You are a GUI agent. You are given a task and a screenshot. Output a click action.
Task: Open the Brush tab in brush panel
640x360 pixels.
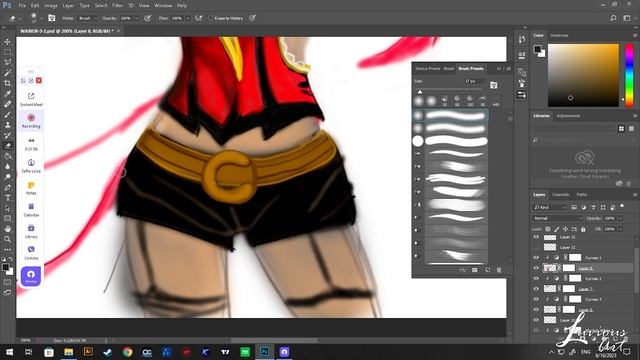tap(449, 69)
